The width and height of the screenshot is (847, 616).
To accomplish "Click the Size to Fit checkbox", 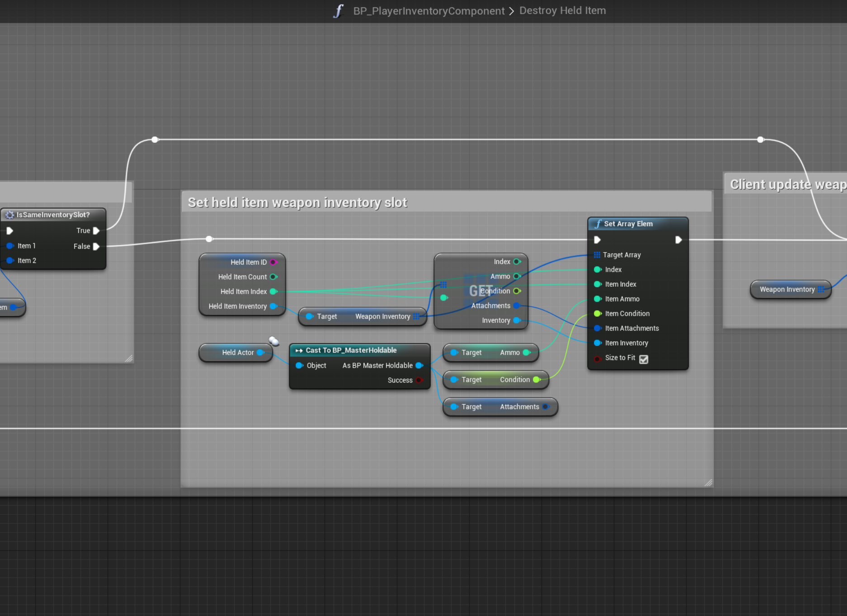I will point(644,359).
